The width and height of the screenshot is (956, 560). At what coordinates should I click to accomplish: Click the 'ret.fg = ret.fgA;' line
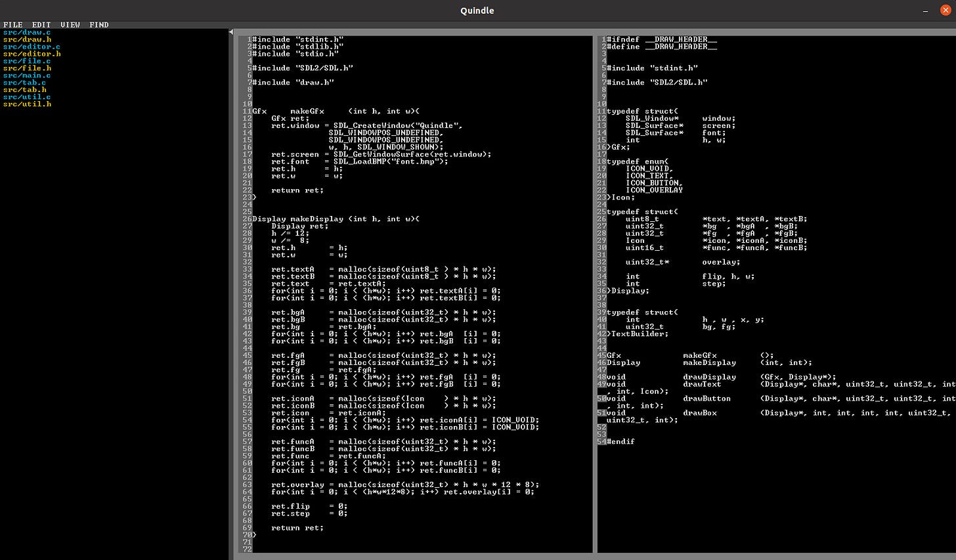point(324,370)
